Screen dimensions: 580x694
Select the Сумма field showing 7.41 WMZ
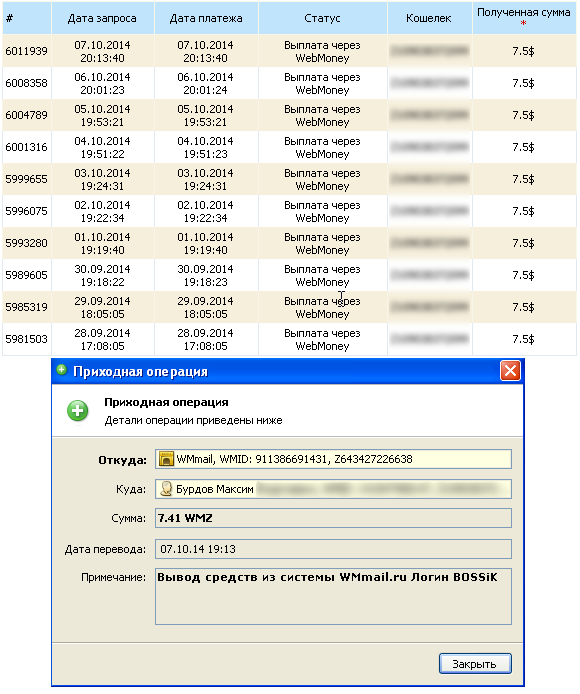333,518
